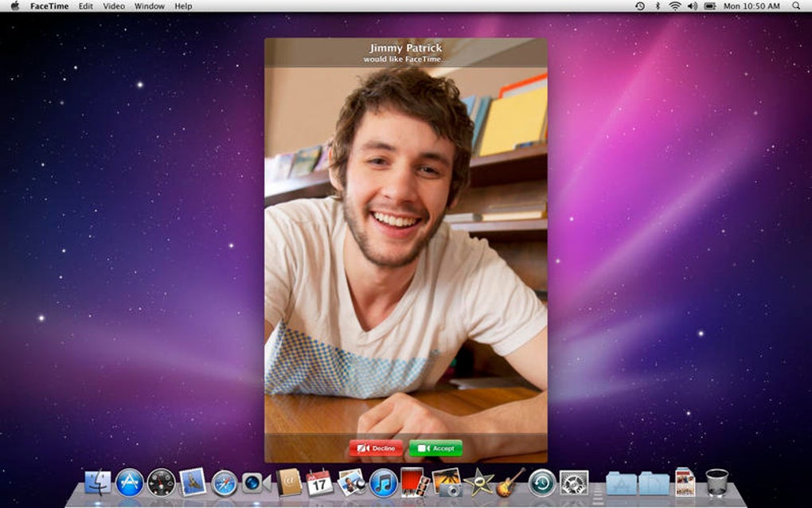Launch iTunes from the Dock
Screen dimensions: 812x508
coord(383,483)
